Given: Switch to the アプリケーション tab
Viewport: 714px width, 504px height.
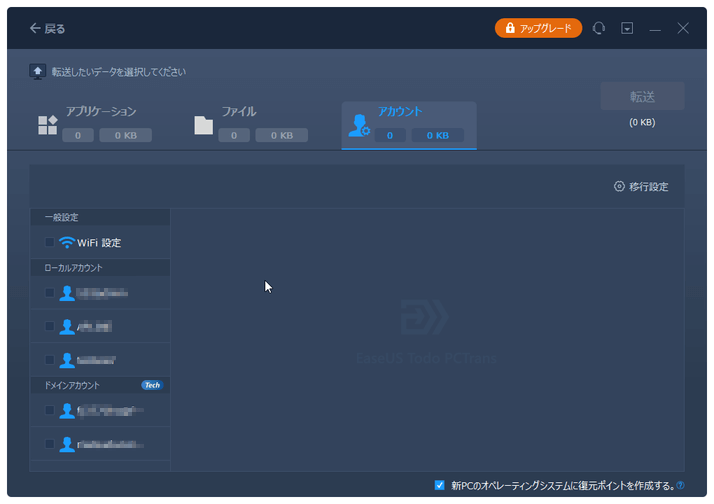Looking at the screenshot, I should (100, 112).
